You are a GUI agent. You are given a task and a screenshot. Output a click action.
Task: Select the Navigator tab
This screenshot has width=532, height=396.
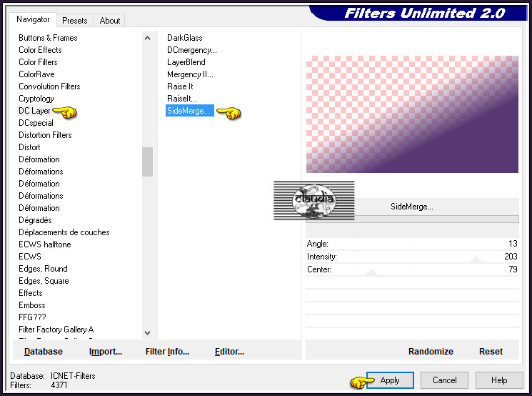coord(33,19)
